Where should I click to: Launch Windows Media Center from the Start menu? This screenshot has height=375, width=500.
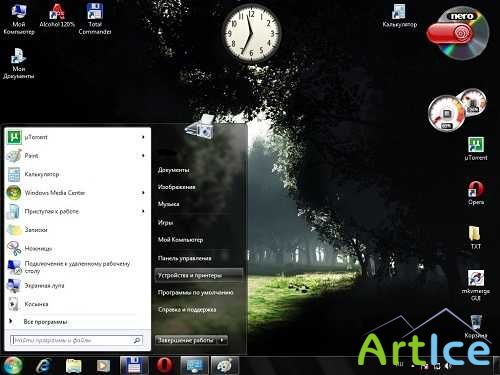[77, 193]
